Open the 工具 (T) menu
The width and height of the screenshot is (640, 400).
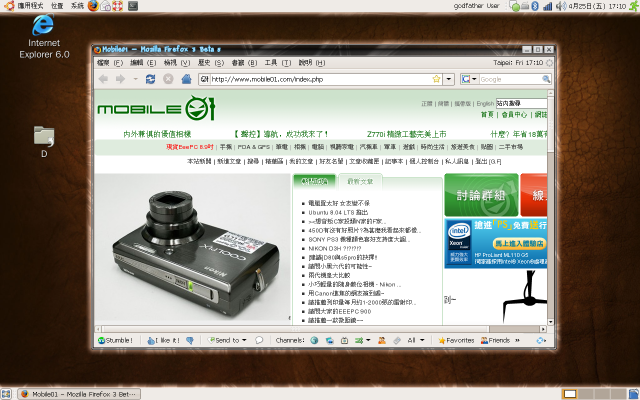(x=278, y=62)
